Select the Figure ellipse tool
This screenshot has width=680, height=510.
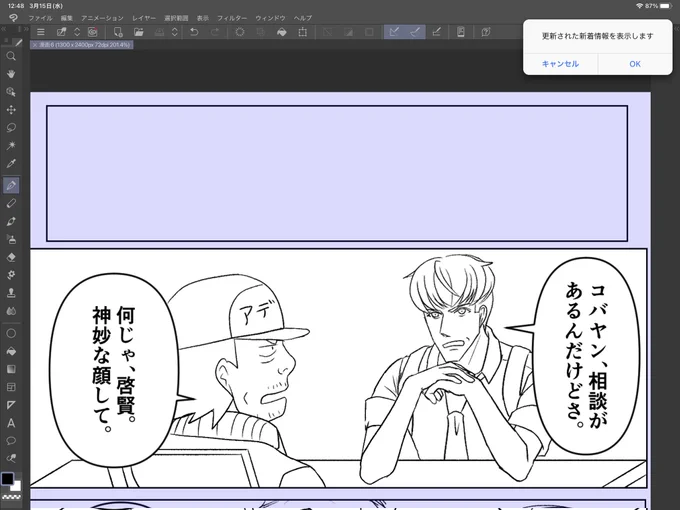click(x=11, y=333)
